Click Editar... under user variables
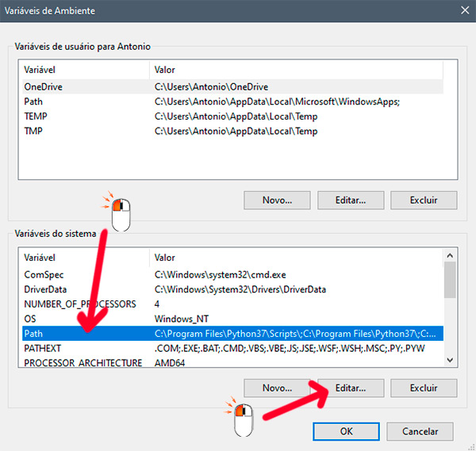 [x=351, y=201]
